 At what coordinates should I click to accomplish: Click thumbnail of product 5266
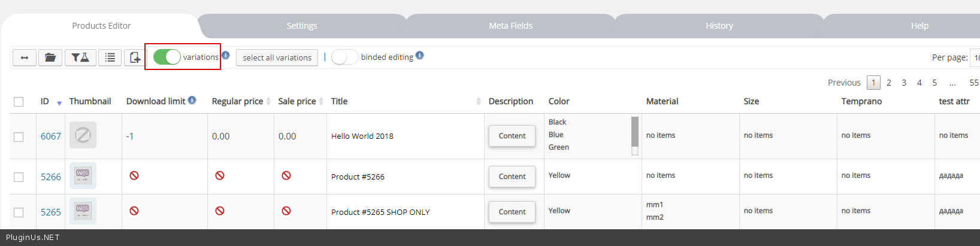(x=83, y=176)
